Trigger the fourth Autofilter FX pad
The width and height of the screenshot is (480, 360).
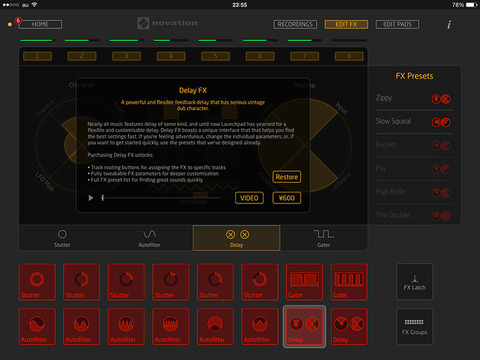tap(171, 326)
